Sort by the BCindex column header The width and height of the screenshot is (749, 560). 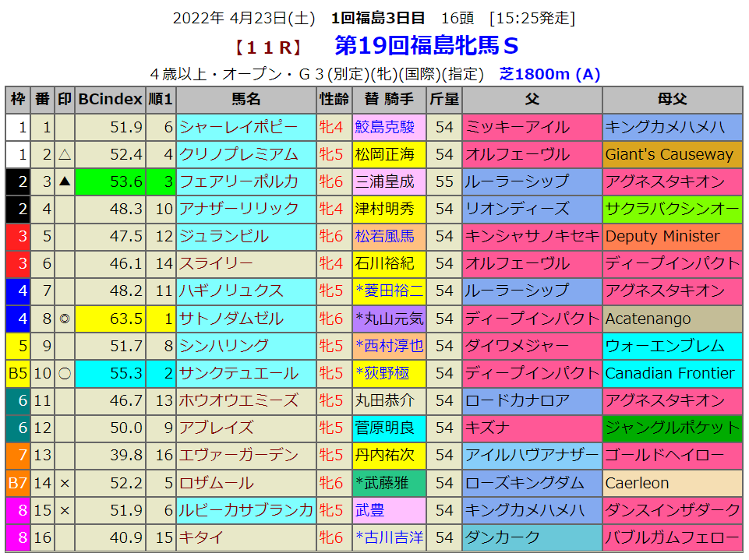coord(111,99)
